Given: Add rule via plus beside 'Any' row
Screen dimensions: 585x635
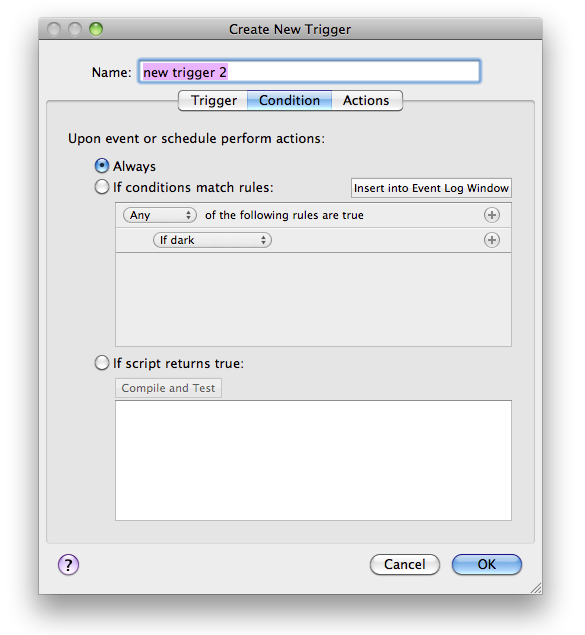Looking at the screenshot, I should pos(491,215).
